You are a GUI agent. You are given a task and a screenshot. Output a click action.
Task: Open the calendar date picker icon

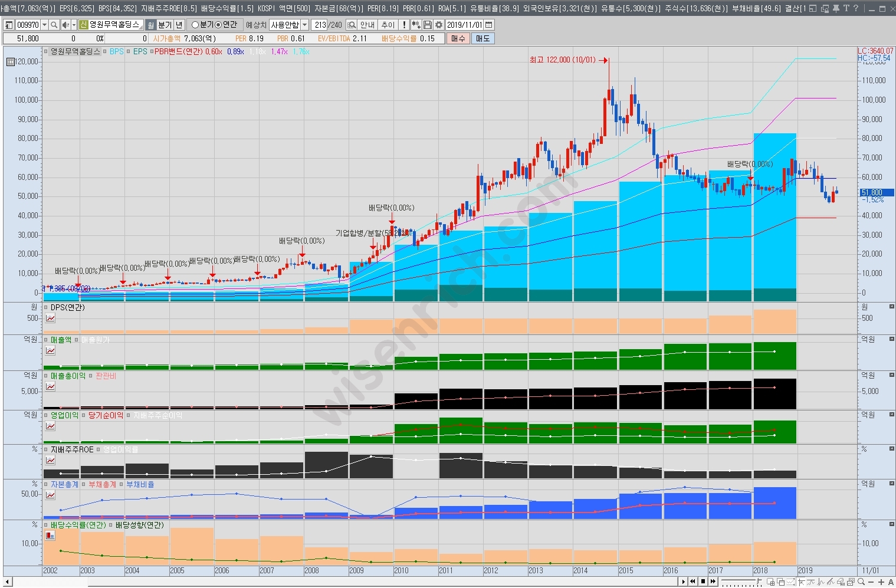(488, 25)
